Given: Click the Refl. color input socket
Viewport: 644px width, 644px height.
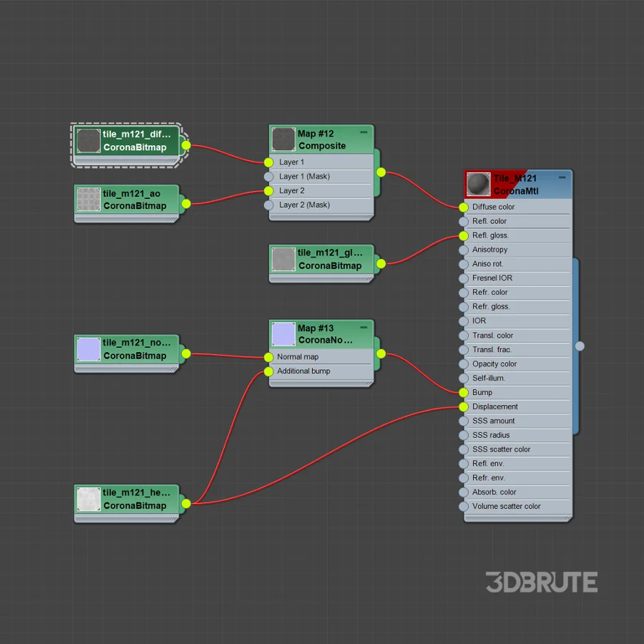Looking at the screenshot, I should (x=464, y=221).
